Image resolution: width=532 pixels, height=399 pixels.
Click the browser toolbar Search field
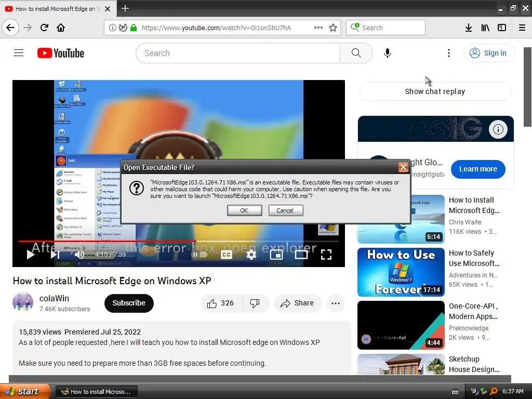[385, 28]
